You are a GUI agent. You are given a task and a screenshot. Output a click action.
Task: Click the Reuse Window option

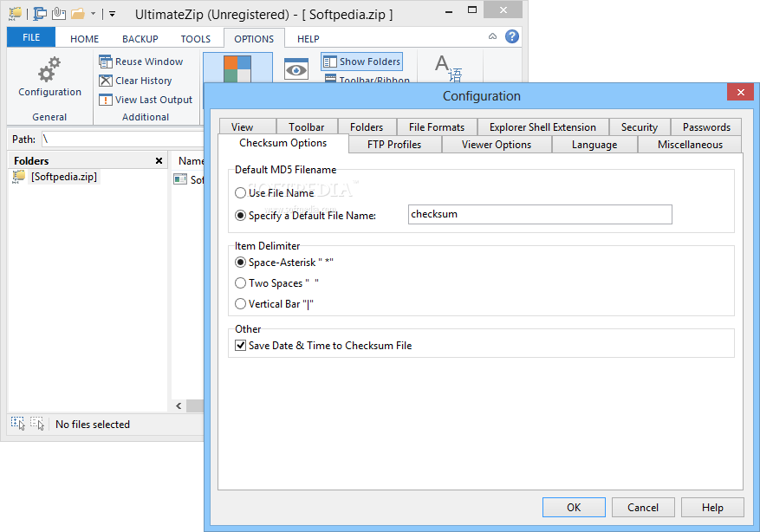coord(141,62)
